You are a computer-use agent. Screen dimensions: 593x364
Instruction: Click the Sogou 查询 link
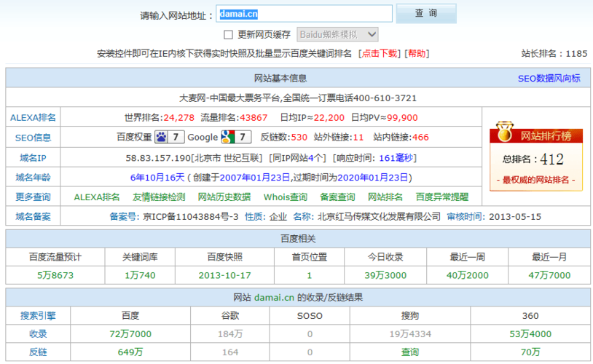410,352
